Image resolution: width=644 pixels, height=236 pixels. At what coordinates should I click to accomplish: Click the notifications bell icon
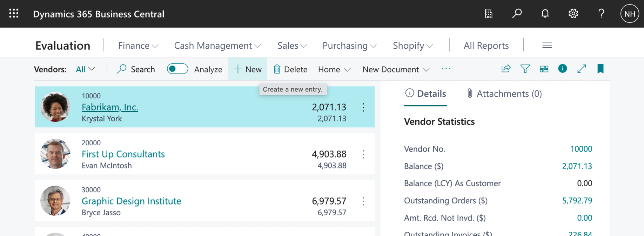[x=545, y=14]
